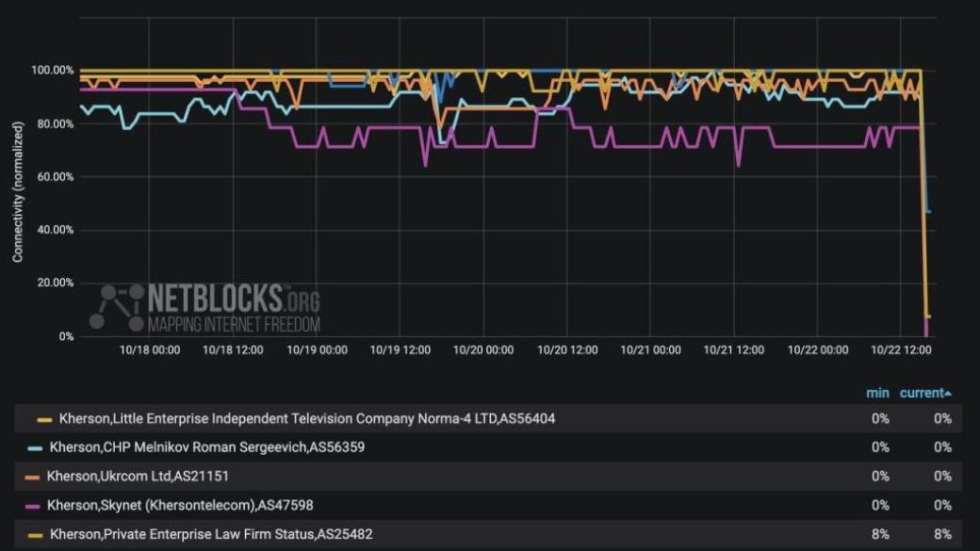The height and width of the screenshot is (551, 980).
Task: Select Private Enterprise Law Firm Status label
Action: [211, 535]
